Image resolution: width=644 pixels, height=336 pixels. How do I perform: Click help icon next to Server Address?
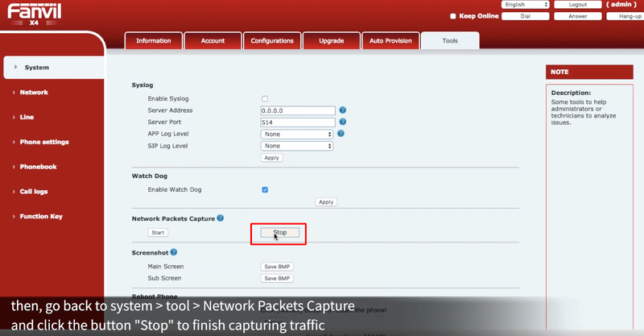coord(342,110)
